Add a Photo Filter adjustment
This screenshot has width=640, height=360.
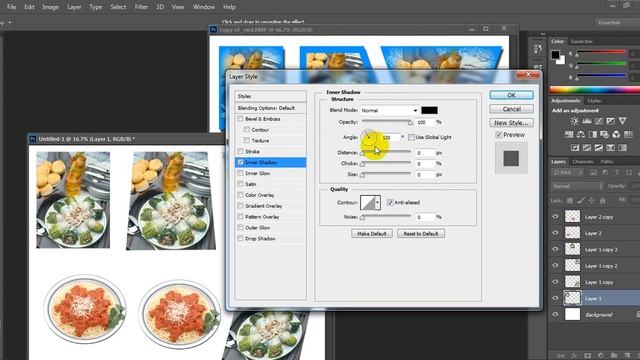point(604,134)
